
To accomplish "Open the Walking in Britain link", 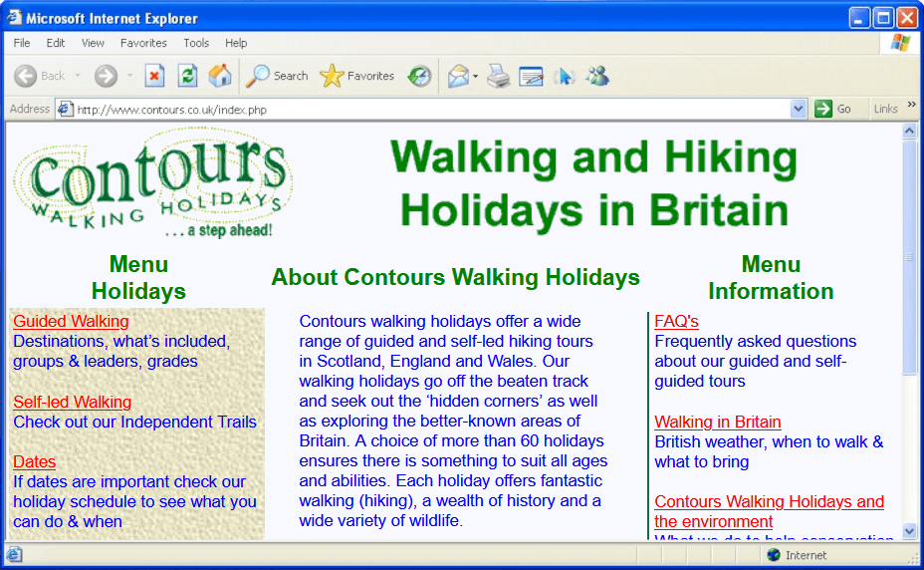I will 717,422.
